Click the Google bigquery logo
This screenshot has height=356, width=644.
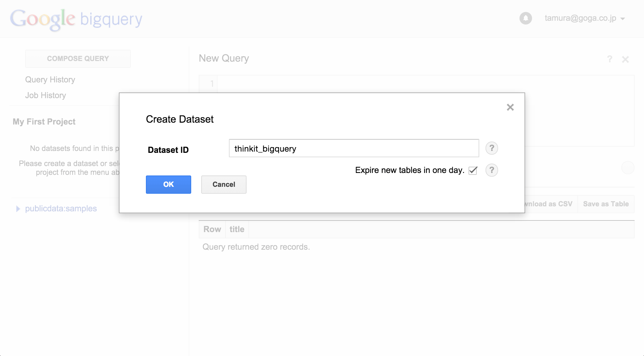tap(76, 19)
